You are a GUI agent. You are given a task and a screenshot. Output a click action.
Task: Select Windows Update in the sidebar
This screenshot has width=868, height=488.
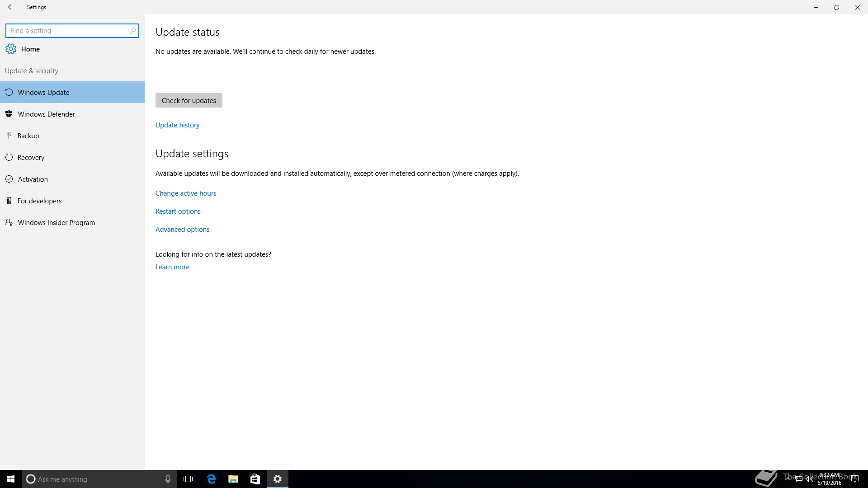click(72, 92)
